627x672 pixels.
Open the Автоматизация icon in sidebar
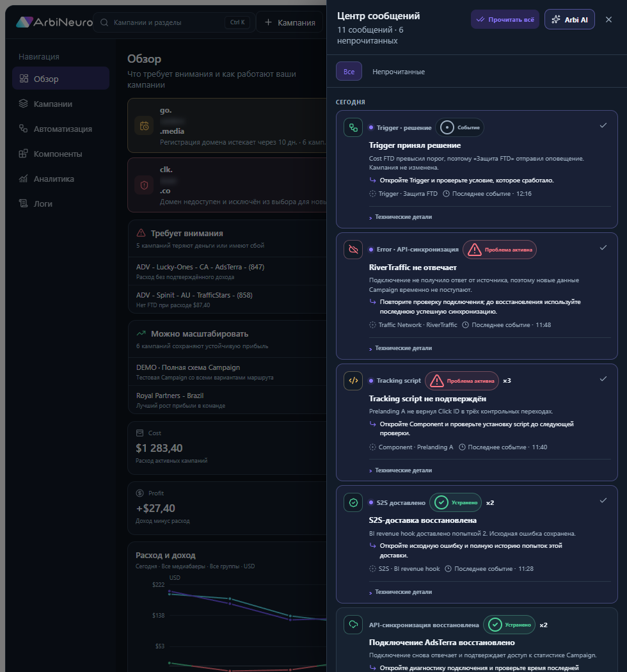click(x=23, y=129)
